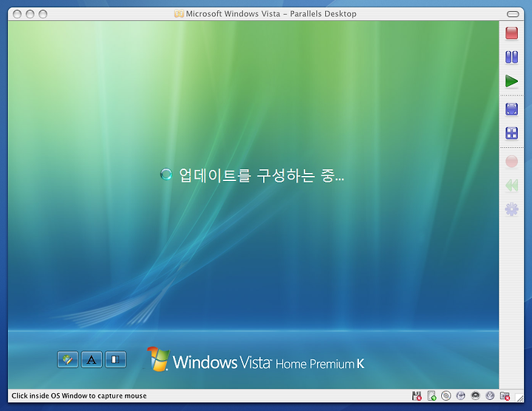Click the floppy disk status icon
This screenshot has width=532, height=411.
tap(417, 395)
